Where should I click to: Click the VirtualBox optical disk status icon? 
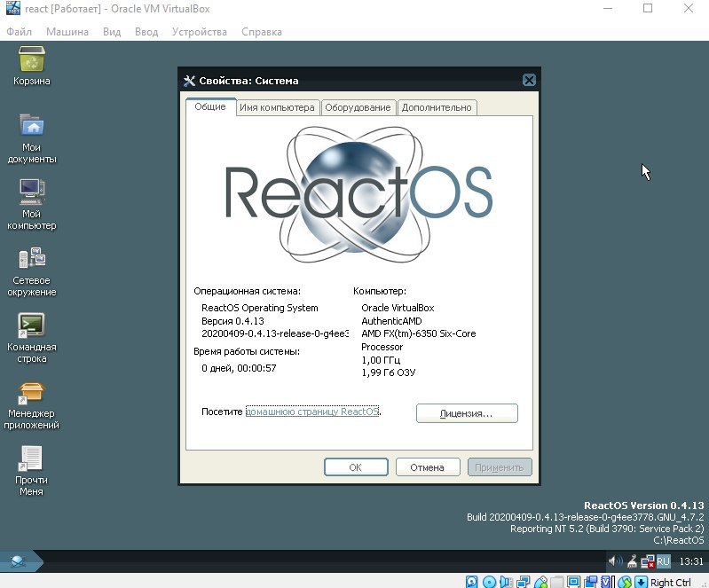point(489,582)
